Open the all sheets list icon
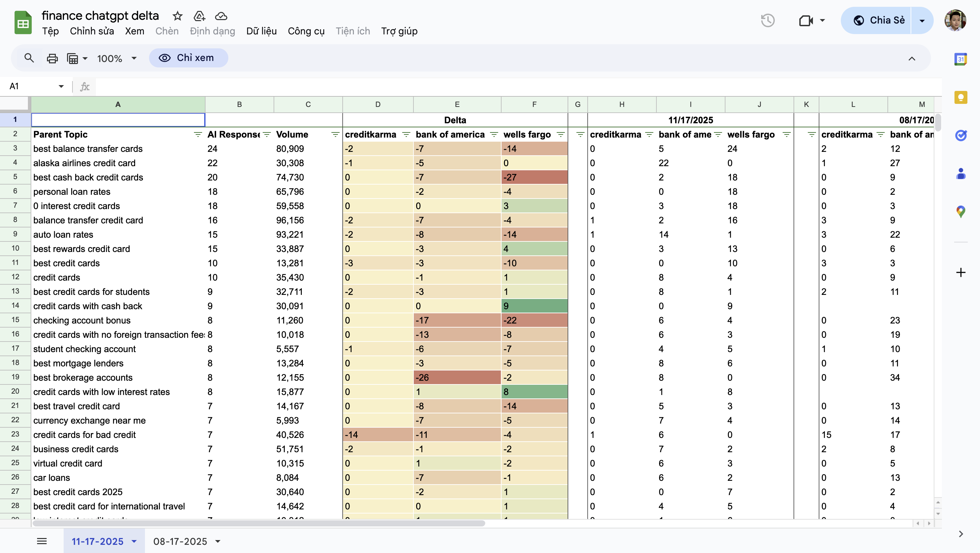Image resolution: width=980 pixels, height=553 pixels. coord(42,541)
